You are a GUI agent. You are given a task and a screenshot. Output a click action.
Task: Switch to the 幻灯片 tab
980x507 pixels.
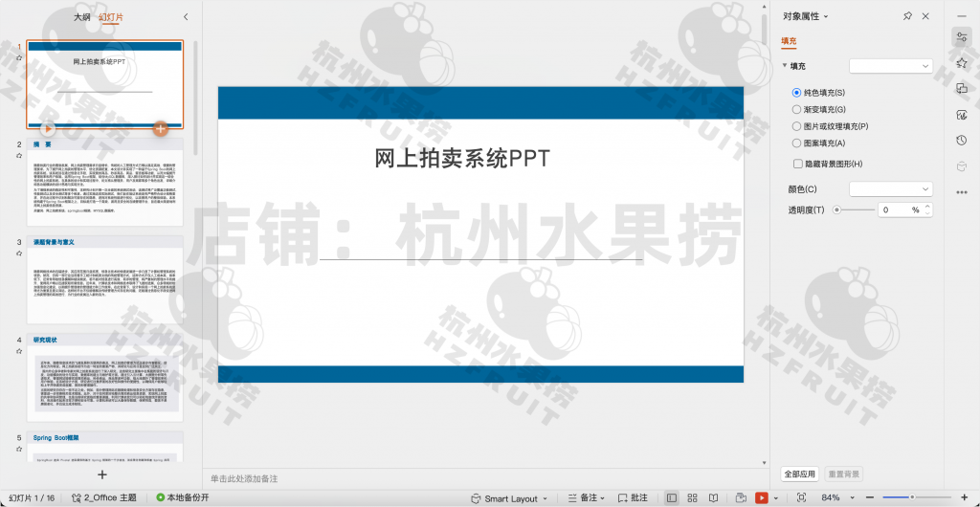coord(111,17)
